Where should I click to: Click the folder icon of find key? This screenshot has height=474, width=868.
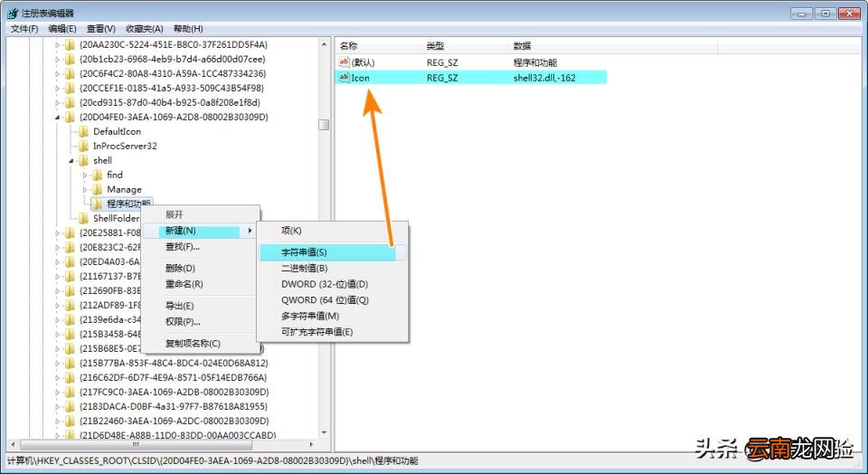[97, 175]
